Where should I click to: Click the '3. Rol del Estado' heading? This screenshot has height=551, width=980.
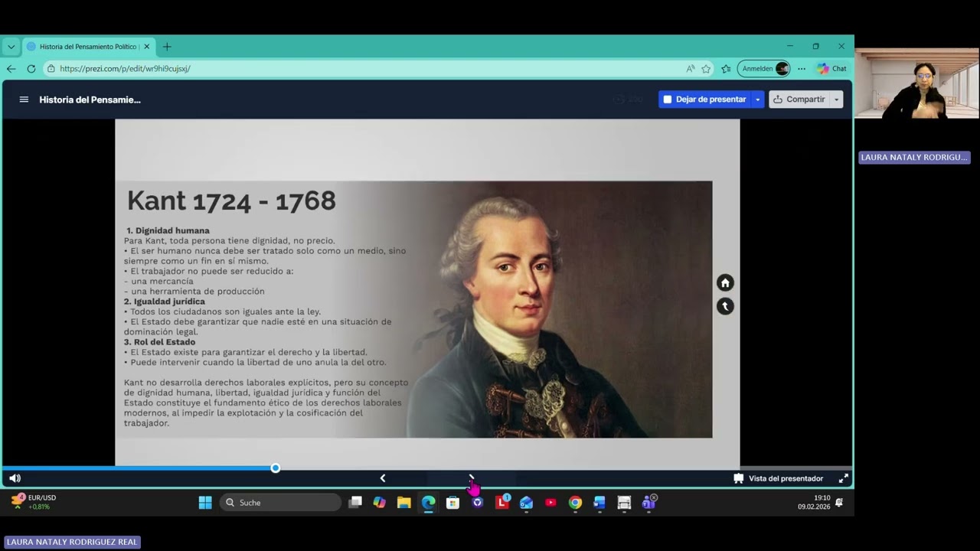[x=160, y=342]
